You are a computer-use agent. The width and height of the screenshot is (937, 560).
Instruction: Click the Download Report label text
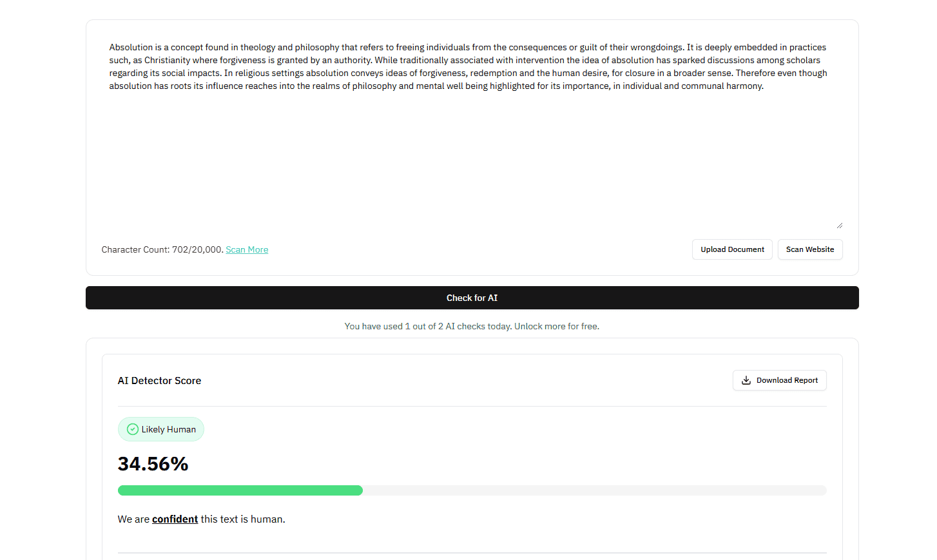coord(787,380)
